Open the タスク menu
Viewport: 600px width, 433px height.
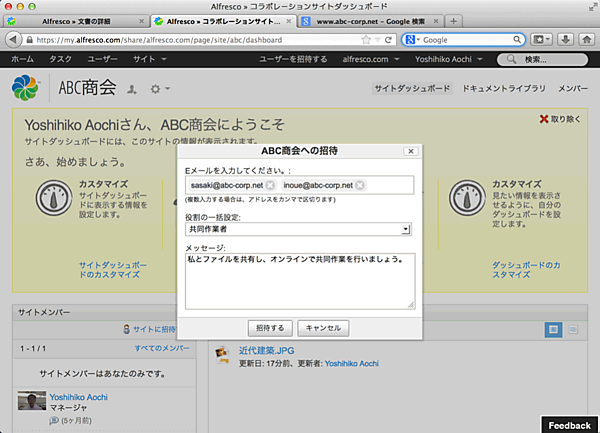pyautogui.click(x=59, y=60)
